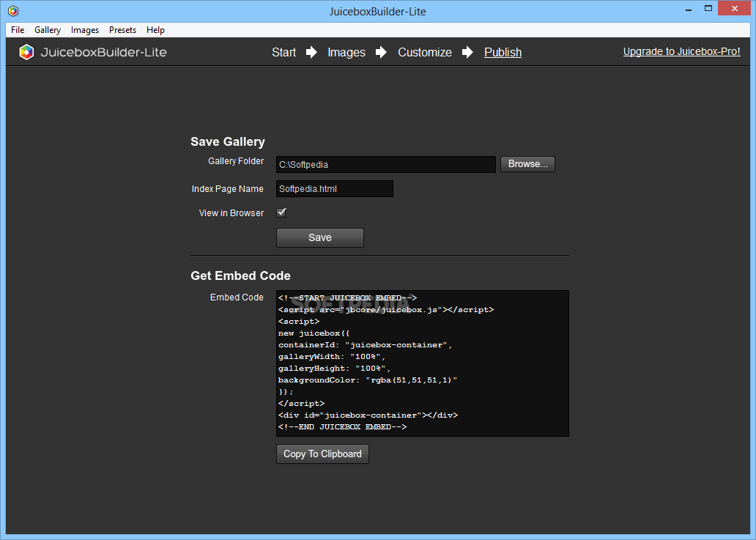The image size is (756, 540).
Task: Click Copy To Clipboard button
Action: 322,454
